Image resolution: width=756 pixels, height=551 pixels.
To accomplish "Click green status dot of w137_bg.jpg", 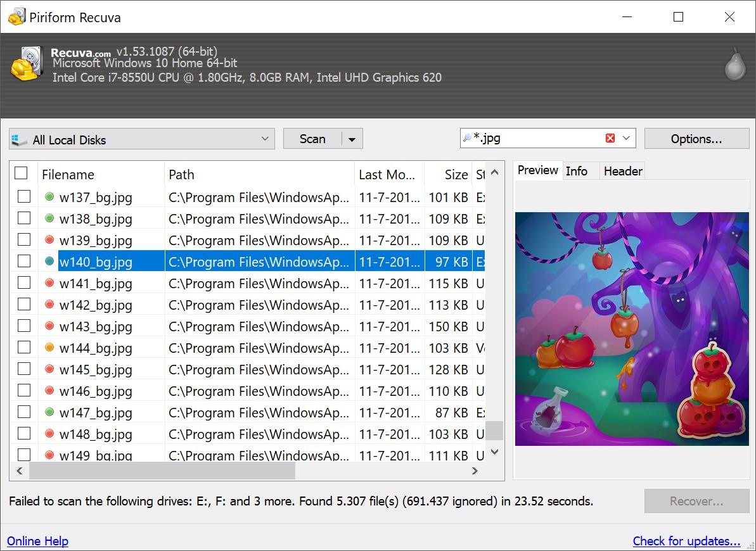I will point(49,197).
